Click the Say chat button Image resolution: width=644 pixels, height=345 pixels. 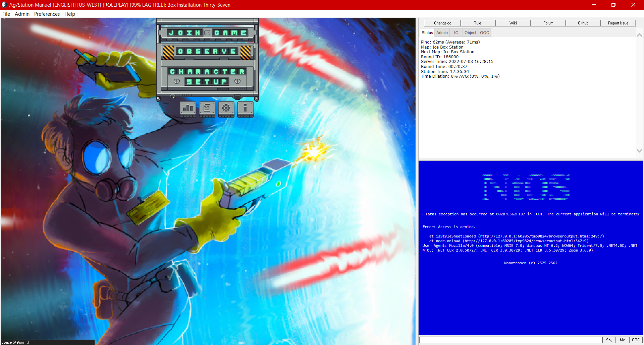tap(609, 340)
